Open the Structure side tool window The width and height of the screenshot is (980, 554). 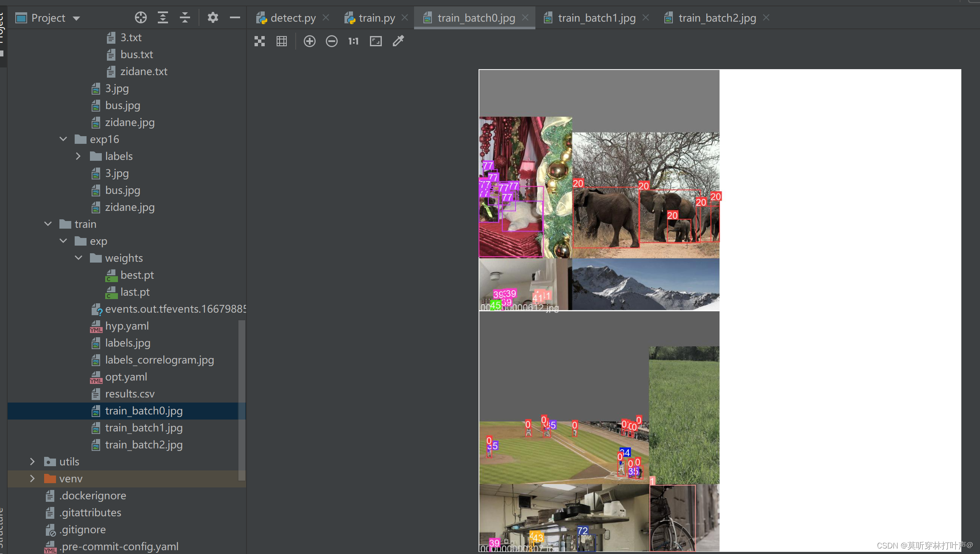[x=2, y=528]
